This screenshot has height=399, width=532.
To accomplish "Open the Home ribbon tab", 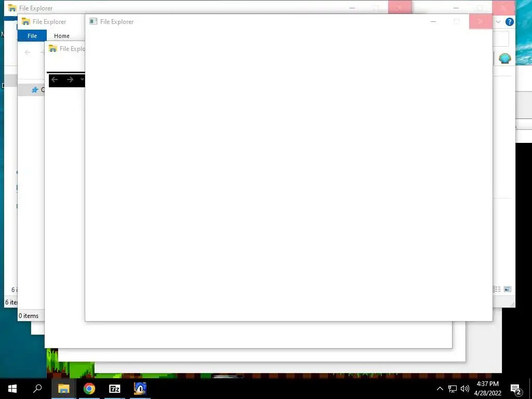I will click(62, 36).
